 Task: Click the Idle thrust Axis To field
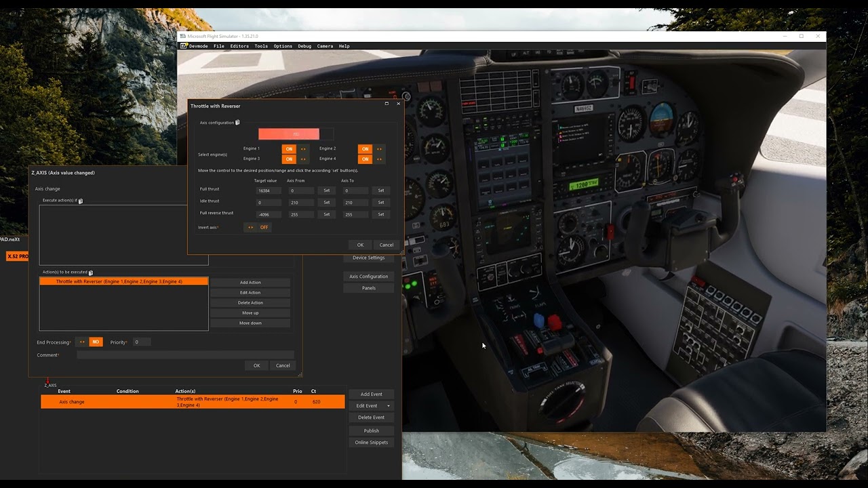[x=355, y=202]
